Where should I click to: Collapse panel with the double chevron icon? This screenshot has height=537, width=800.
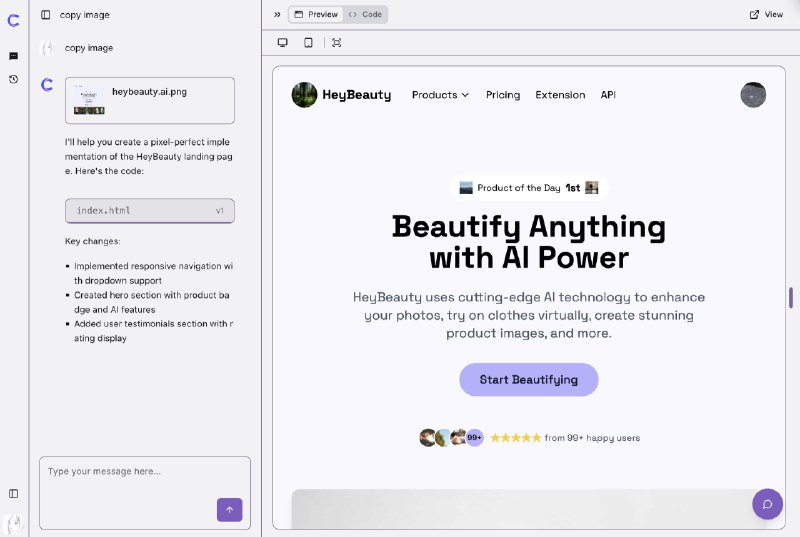pos(277,14)
